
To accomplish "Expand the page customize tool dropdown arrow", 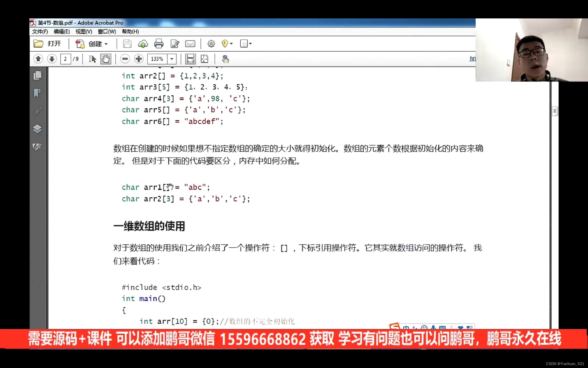I will pos(250,44).
